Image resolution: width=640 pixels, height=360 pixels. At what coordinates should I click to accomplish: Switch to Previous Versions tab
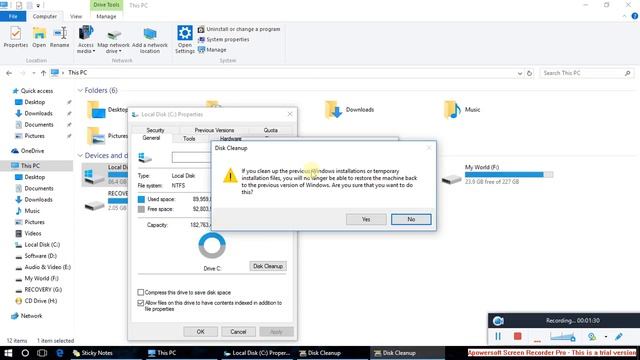tap(214, 130)
